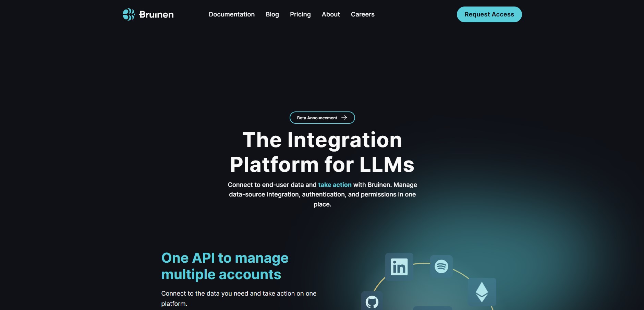Screen dimensions: 644x310
Task: Click the Ethereum diamond icon
Action: pyautogui.click(x=482, y=292)
